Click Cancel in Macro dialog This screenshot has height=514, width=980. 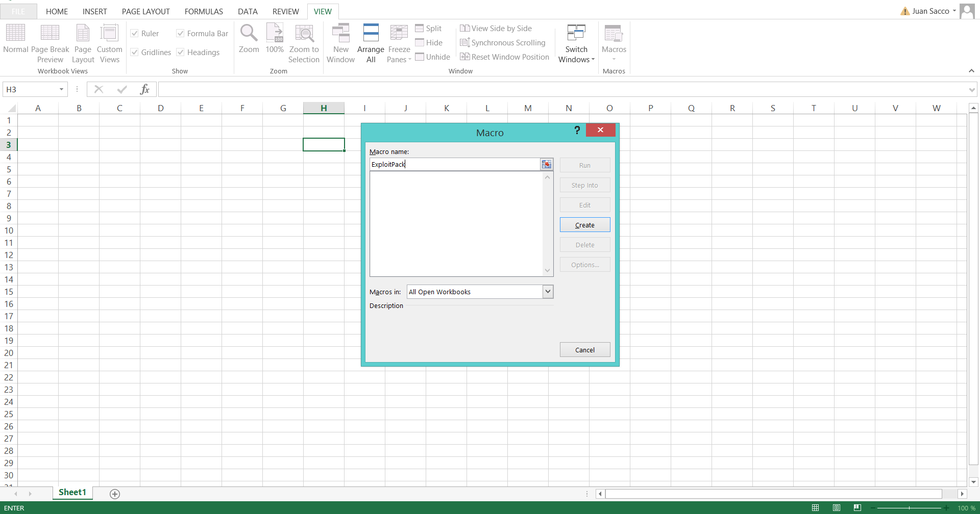(584, 350)
